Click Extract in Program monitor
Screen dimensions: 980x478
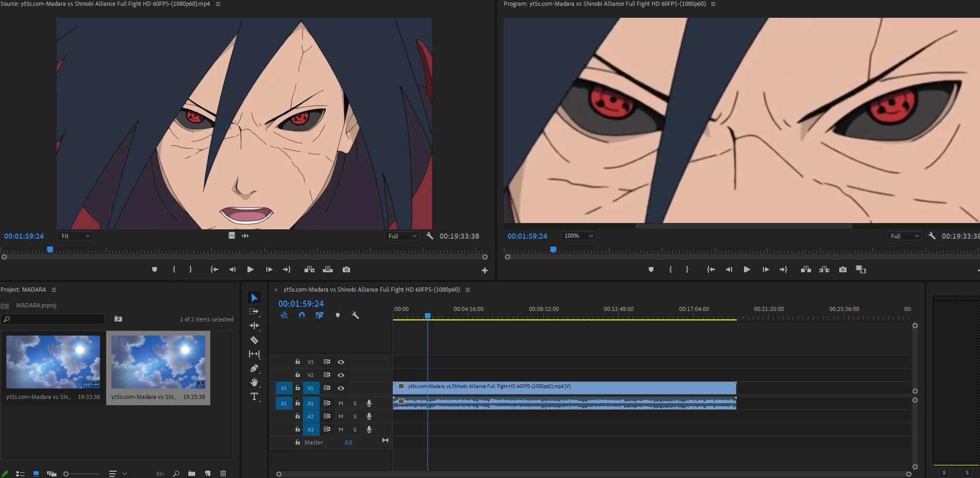click(x=825, y=270)
